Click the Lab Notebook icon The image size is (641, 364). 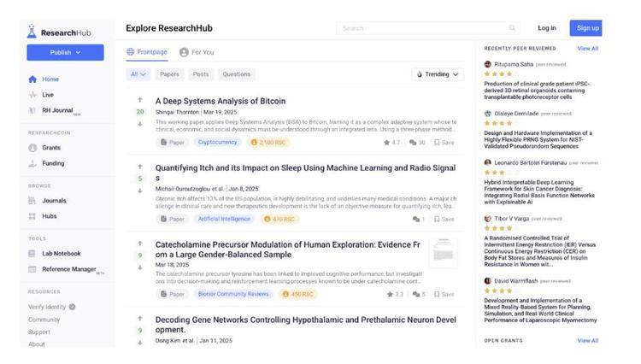(32, 254)
